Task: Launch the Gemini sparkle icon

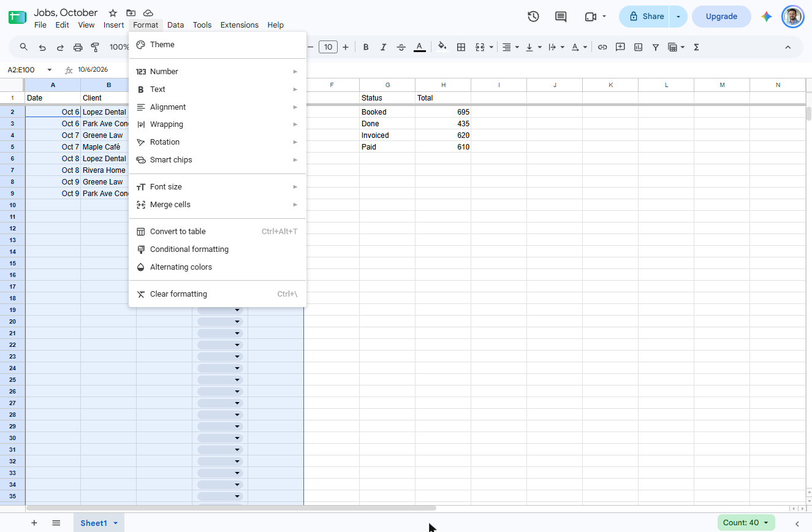Action: (767, 17)
